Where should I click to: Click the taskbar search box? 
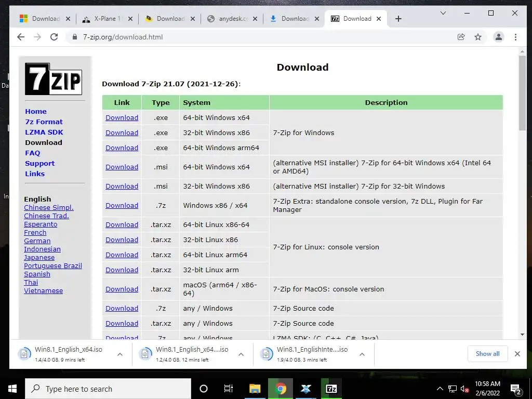click(108, 389)
